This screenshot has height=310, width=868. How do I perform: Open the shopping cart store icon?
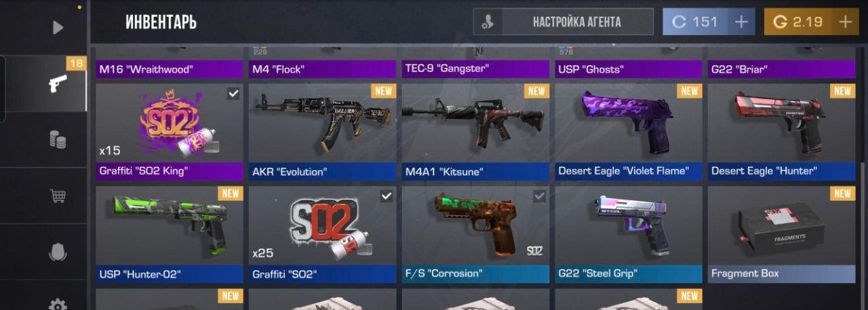click(x=58, y=196)
